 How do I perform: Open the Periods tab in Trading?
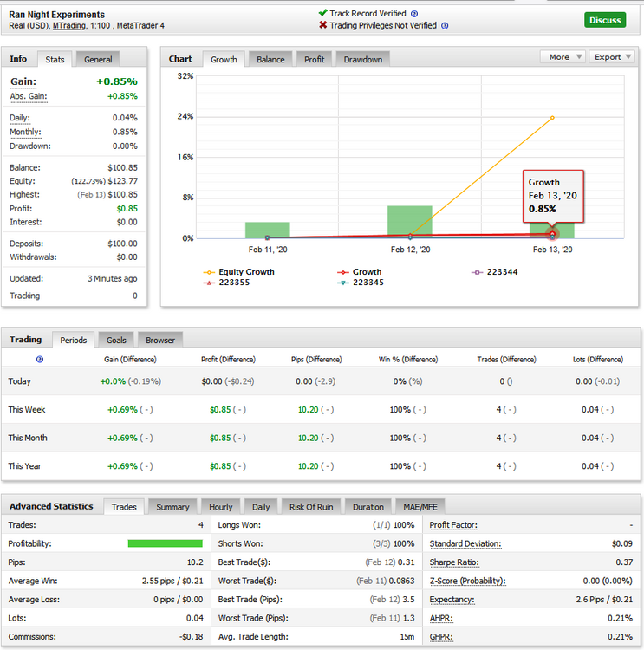click(x=74, y=340)
